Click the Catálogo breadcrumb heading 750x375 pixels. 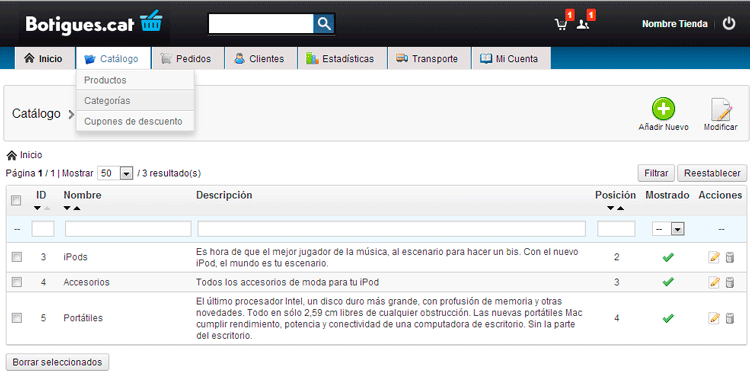[x=36, y=114]
